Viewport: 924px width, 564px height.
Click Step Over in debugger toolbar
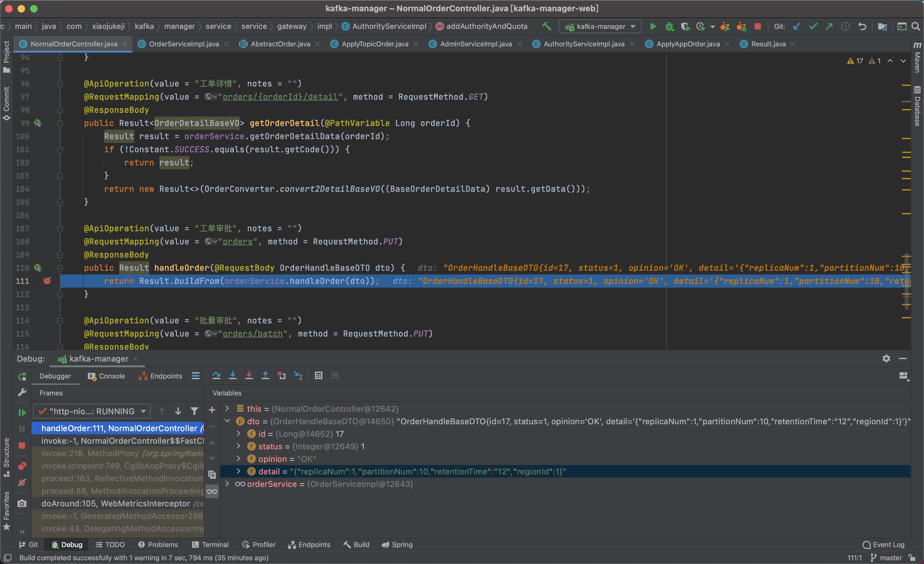pos(216,375)
